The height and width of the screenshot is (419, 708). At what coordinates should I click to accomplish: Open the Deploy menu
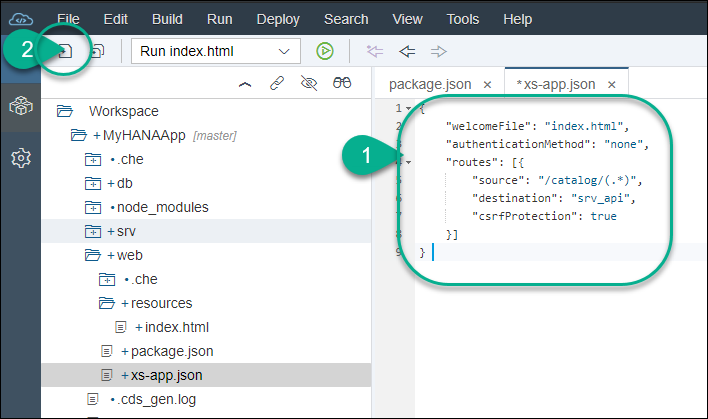pos(278,19)
